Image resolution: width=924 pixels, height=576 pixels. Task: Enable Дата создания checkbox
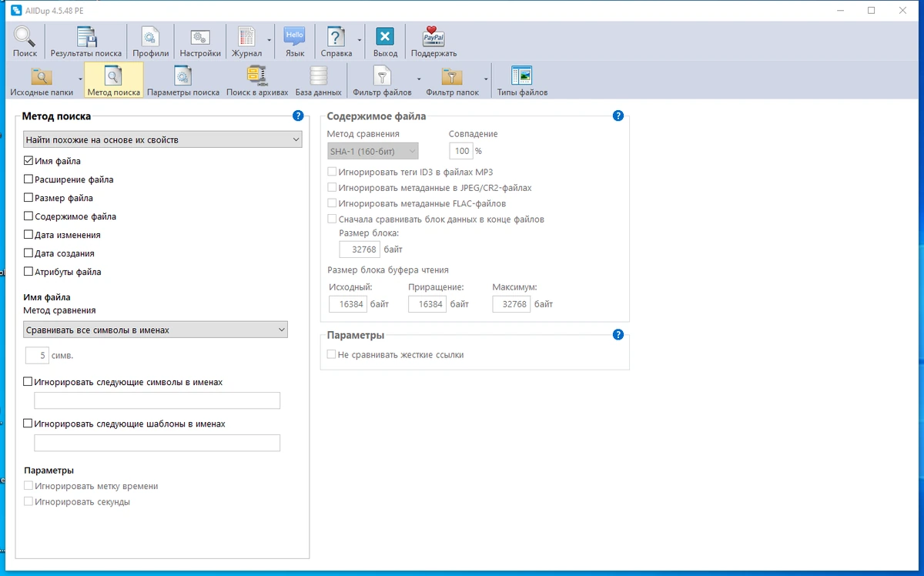click(x=28, y=253)
